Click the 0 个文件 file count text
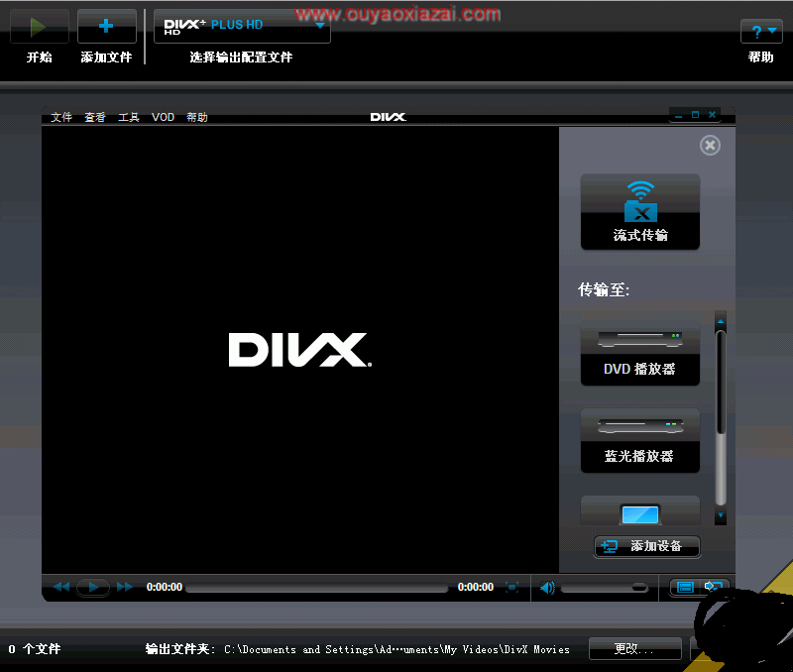This screenshot has width=793, height=672. point(35,649)
